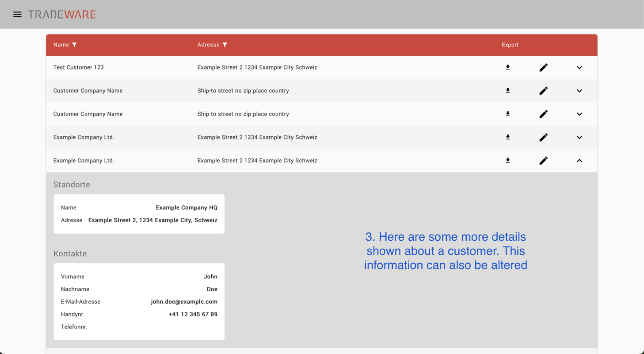Expand the collapsed Example Company Ltd. row

579,137
